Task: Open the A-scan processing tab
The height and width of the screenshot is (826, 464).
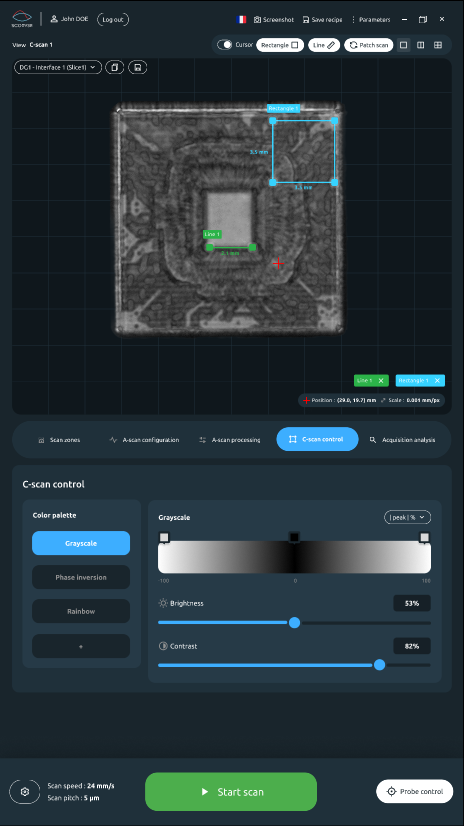Action: click(x=230, y=440)
